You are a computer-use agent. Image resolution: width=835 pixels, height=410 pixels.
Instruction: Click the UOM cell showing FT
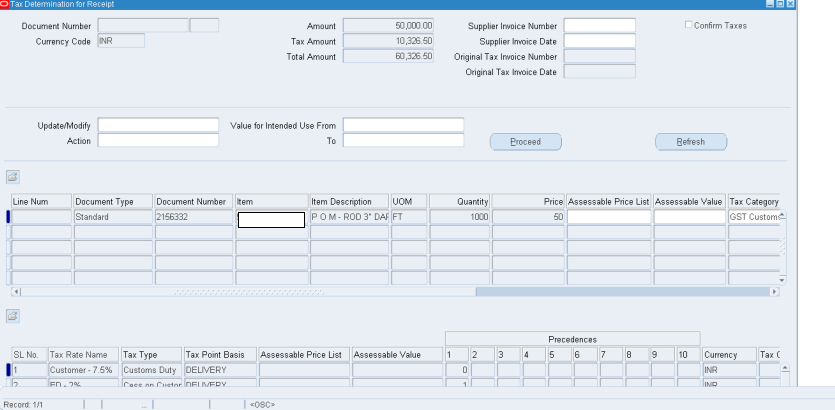tap(409, 217)
